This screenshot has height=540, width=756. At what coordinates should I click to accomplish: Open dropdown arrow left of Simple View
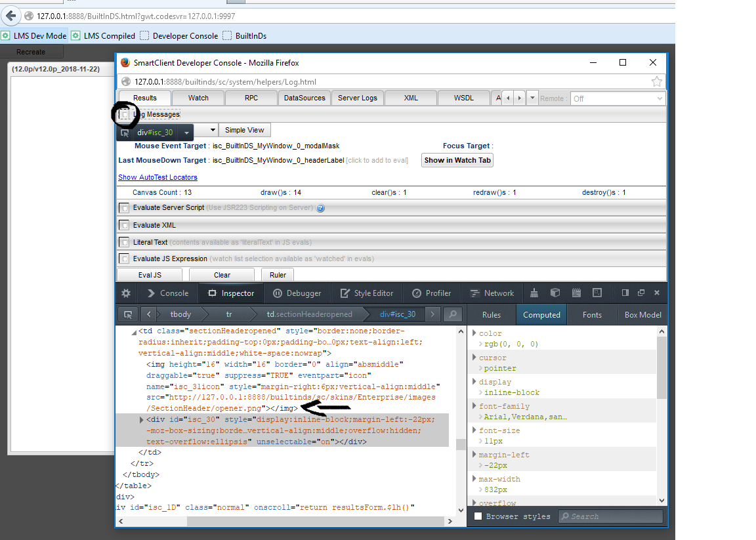coord(213,130)
